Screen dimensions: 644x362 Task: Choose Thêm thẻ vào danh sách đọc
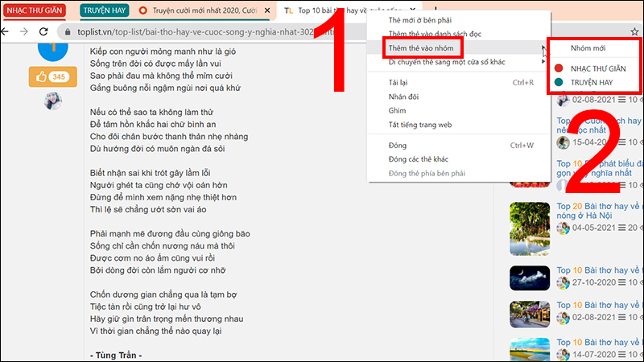[x=435, y=34]
